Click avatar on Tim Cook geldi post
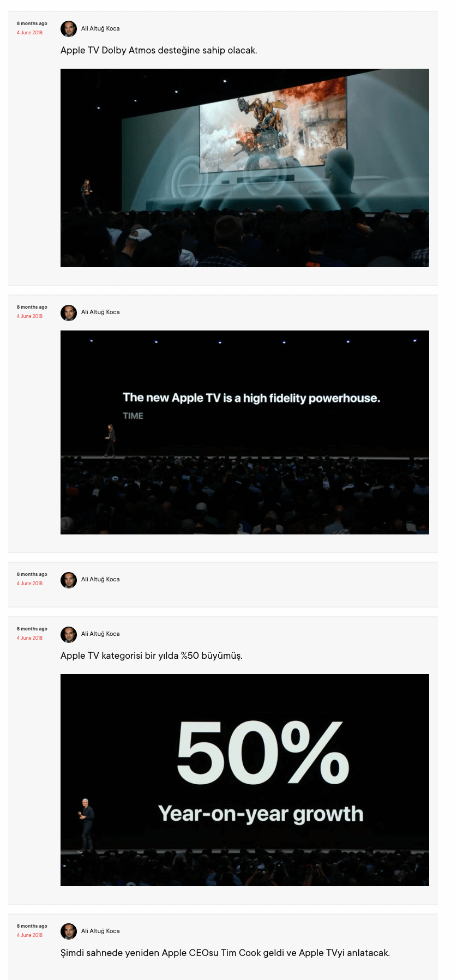Screen dimensions: 457x980 (69, 931)
